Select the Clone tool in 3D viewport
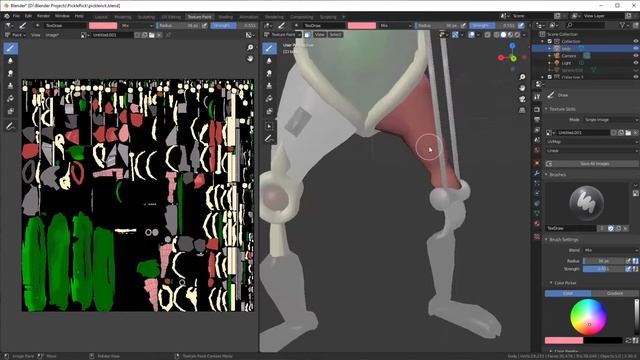 (269, 86)
